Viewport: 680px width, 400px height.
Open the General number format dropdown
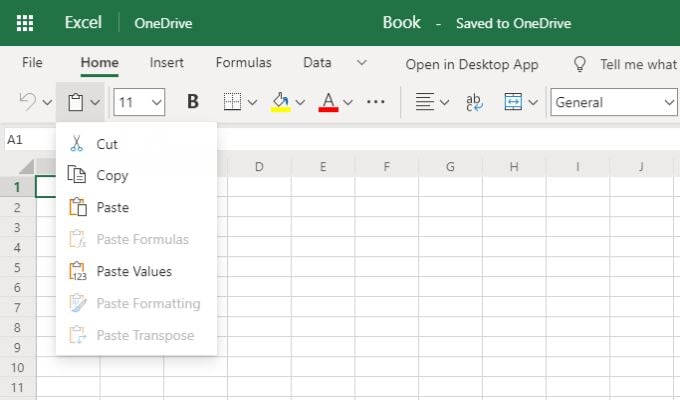pyautogui.click(x=614, y=101)
